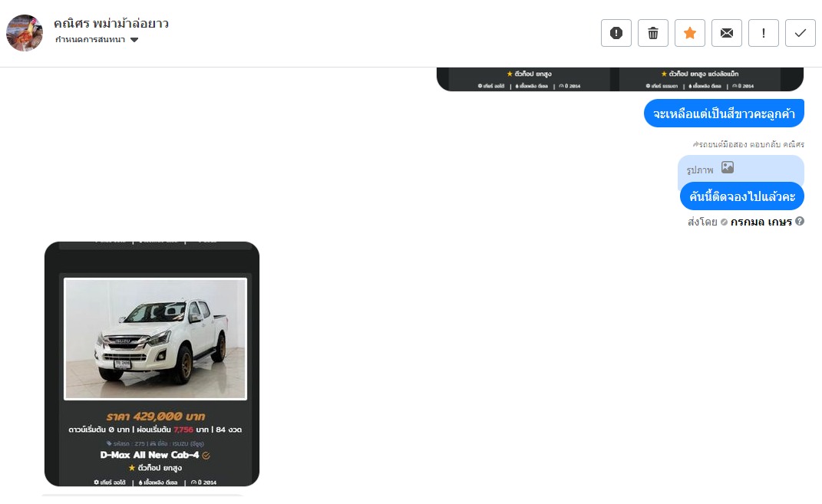The width and height of the screenshot is (822, 504).
Task: Mark conversation done with the checkmark button
Action: tap(800, 33)
